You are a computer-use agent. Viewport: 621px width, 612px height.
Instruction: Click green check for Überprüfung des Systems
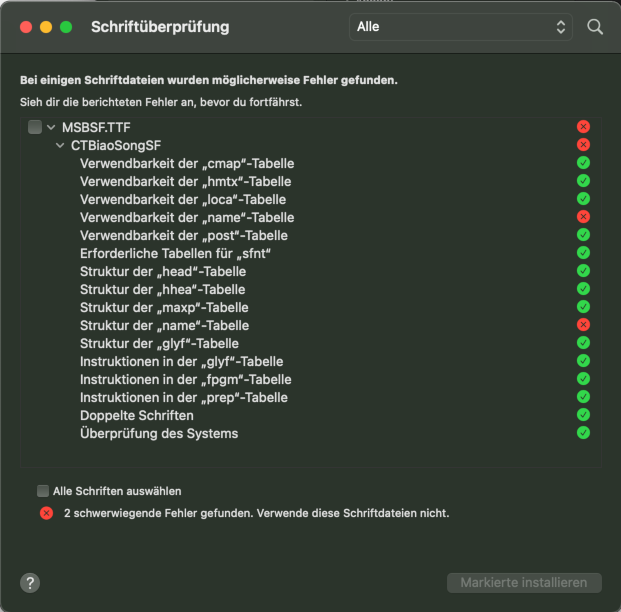click(583, 433)
